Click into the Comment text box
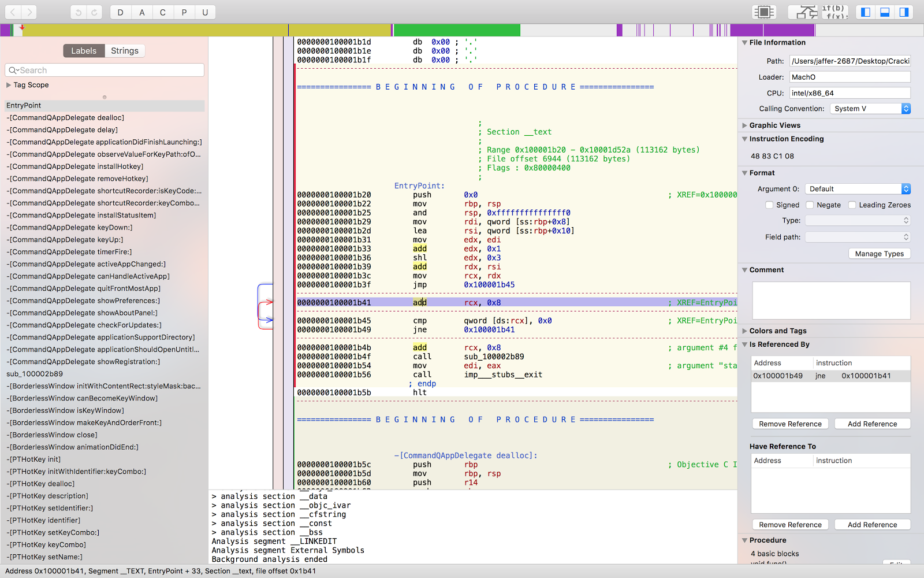The image size is (924, 578). pos(831,301)
